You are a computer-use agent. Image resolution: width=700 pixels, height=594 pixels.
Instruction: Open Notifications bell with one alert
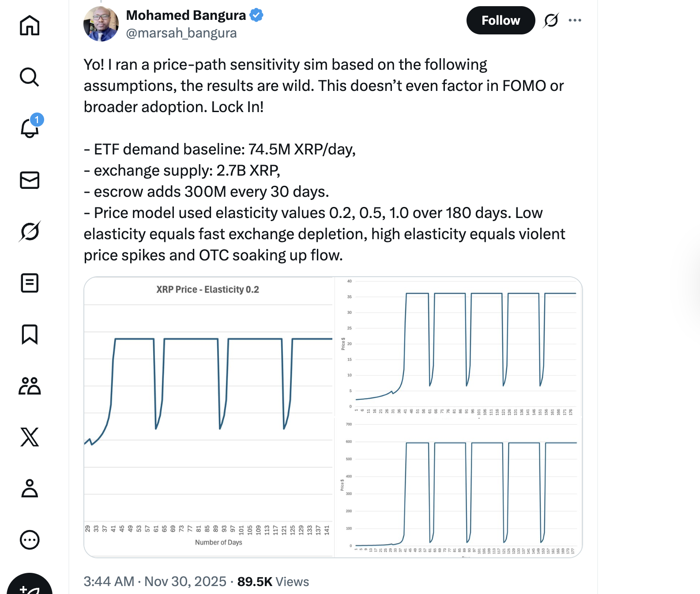coord(30,128)
